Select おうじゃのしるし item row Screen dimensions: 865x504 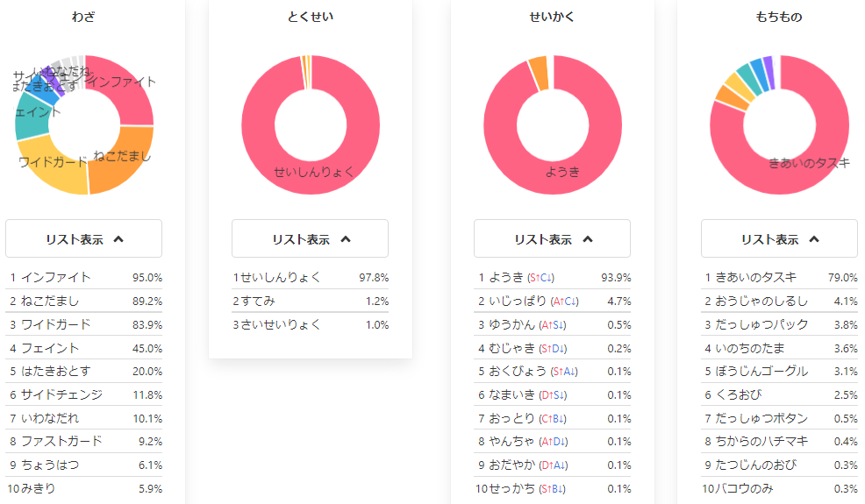pyautogui.click(x=779, y=301)
